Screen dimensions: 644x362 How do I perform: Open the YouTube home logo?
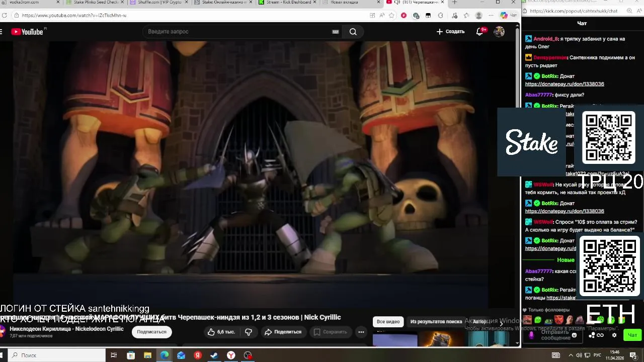point(27,32)
